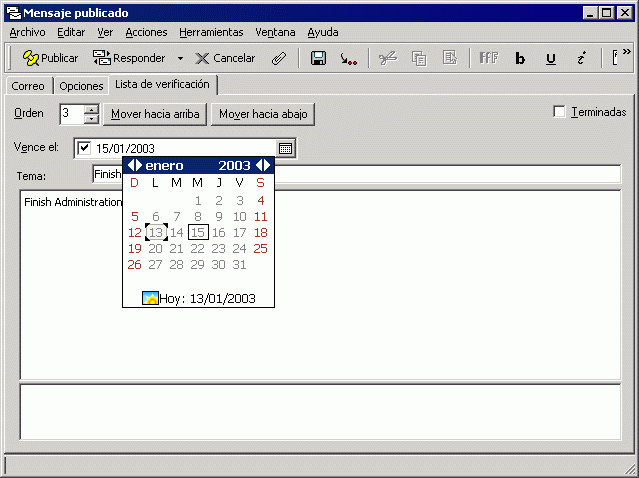Click the Tema subject field
Screen dimensions: 639x478
tap(357, 174)
